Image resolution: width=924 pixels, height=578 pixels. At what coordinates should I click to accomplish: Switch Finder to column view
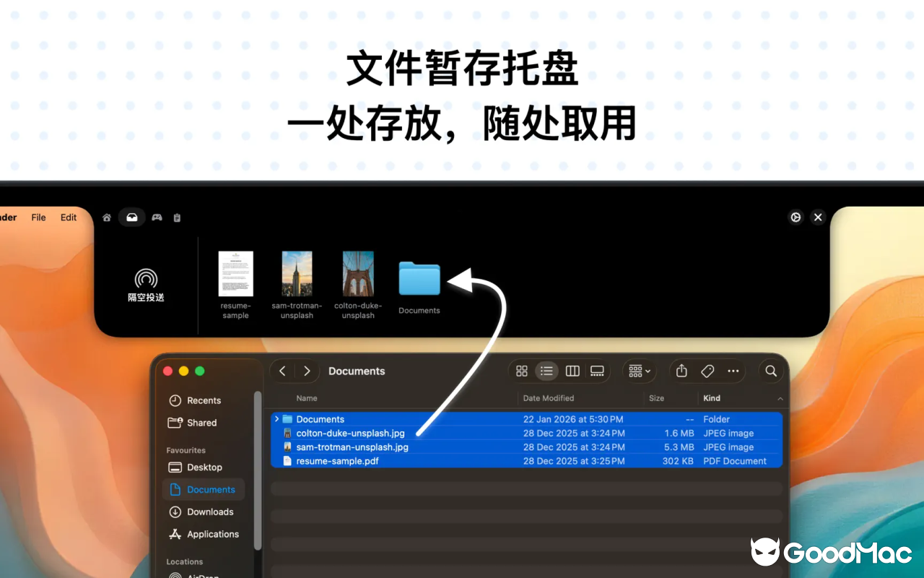tap(572, 371)
